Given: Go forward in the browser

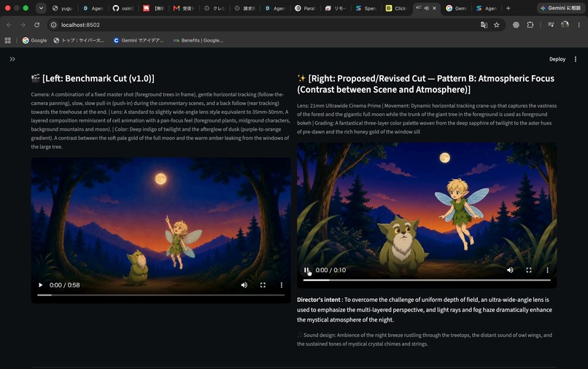Looking at the screenshot, I should 23,25.
